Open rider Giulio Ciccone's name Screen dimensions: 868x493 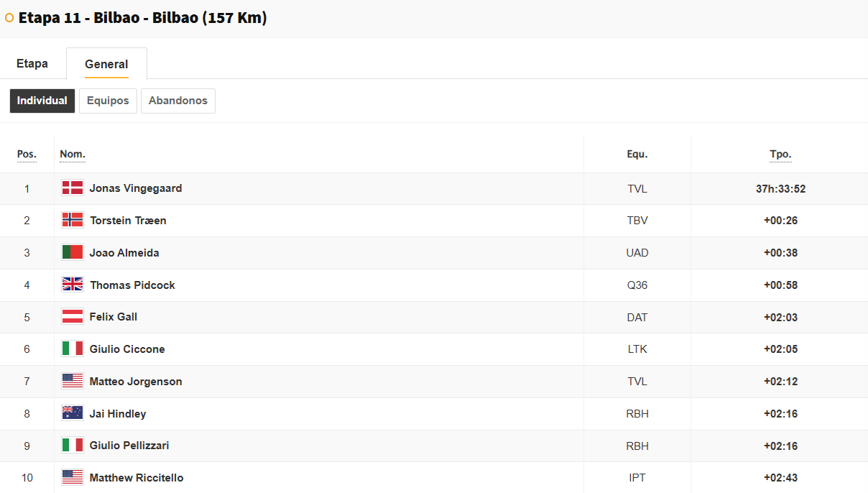[127, 349]
